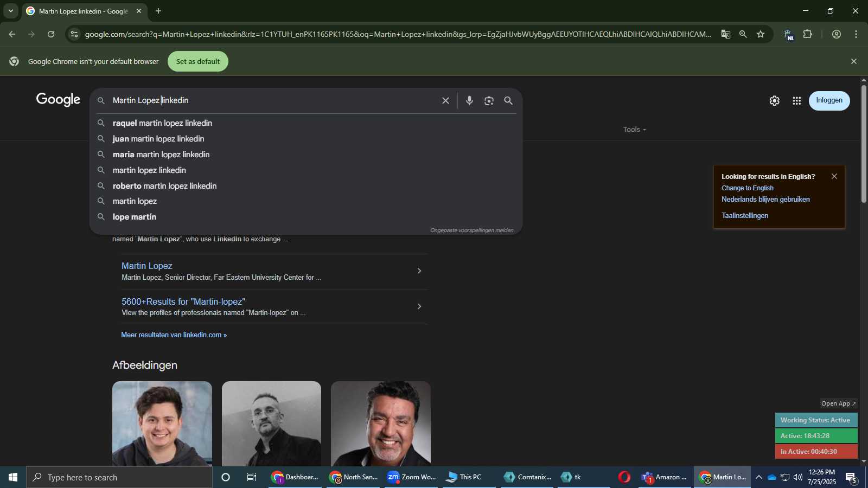Open black-and-white image of man with glasses
This screenshot has width=868, height=488.
[271, 423]
